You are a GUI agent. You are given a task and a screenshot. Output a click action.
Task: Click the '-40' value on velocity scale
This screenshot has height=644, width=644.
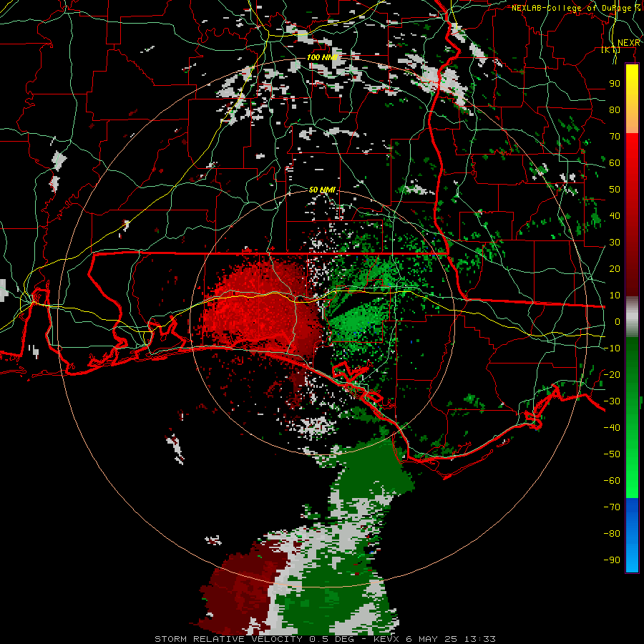click(x=612, y=428)
